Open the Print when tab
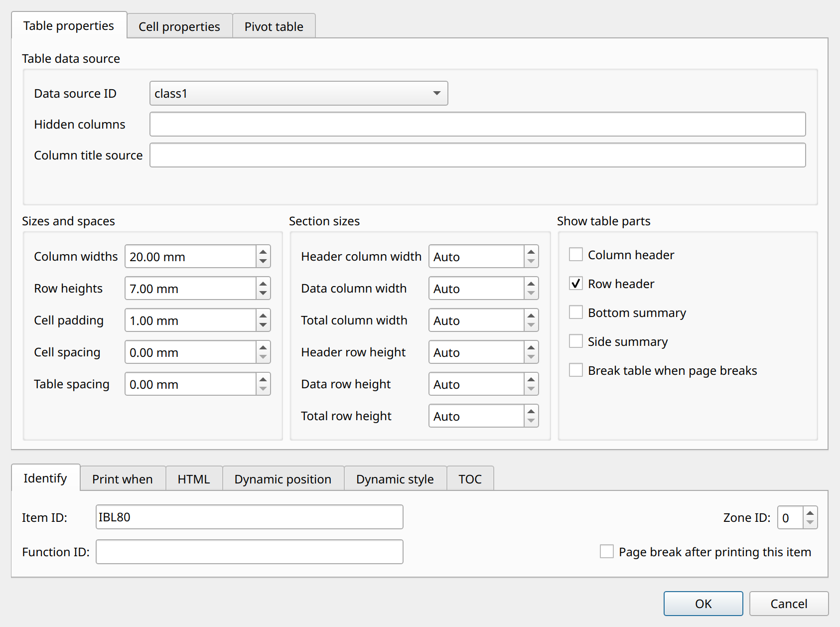840x627 pixels. [x=123, y=479]
